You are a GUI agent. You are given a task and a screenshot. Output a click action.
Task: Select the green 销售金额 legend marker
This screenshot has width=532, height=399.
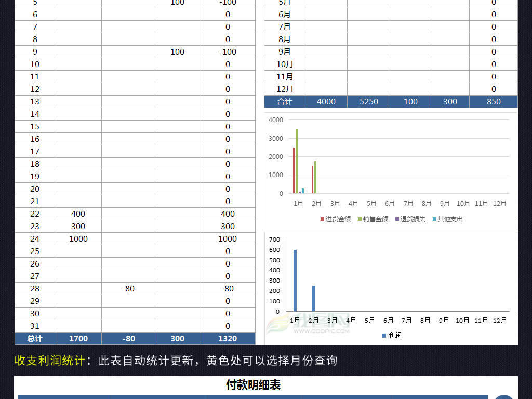pyautogui.click(x=361, y=219)
